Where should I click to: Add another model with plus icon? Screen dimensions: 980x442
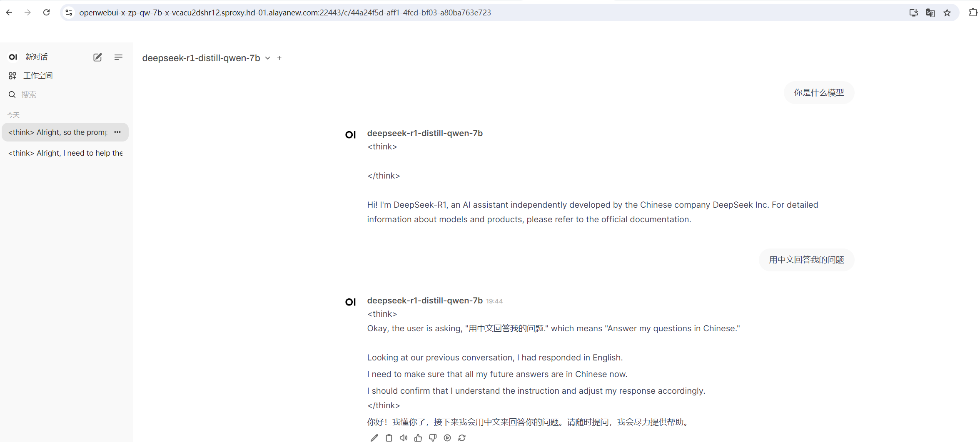point(279,58)
